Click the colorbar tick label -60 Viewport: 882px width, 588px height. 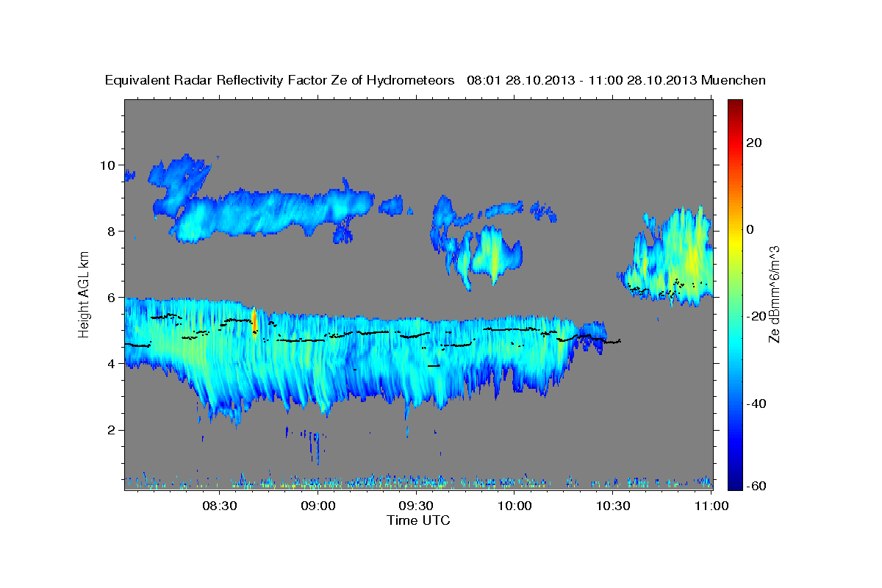(757, 485)
